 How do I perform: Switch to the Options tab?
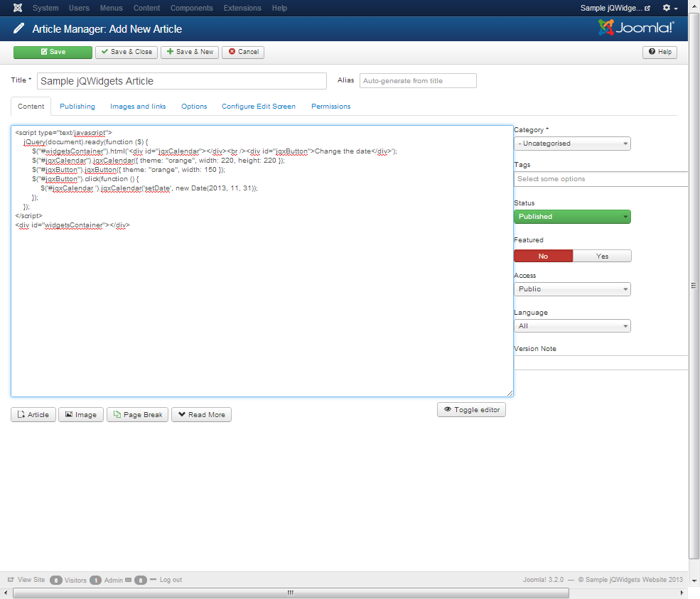[194, 107]
